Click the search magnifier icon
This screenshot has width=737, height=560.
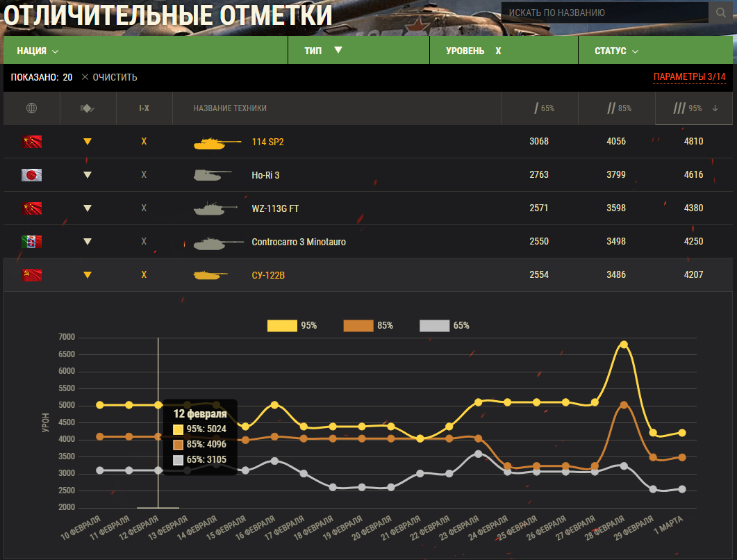[x=720, y=13]
